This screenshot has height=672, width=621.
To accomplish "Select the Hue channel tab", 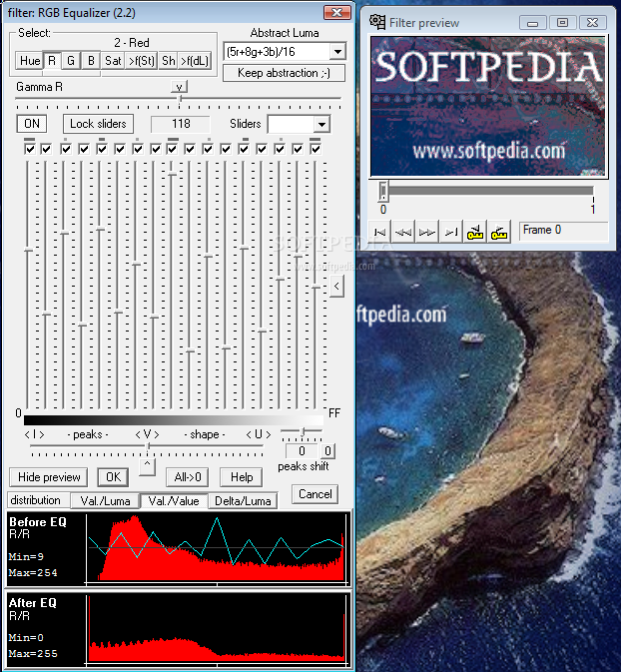I will (30, 61).
